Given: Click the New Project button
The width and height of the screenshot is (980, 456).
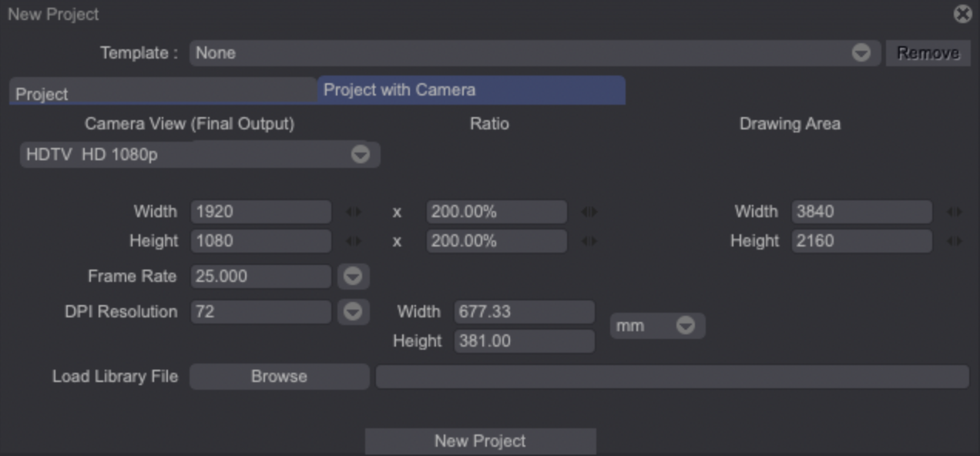Looking at the screenshot, I should click(x=480, y=441).
